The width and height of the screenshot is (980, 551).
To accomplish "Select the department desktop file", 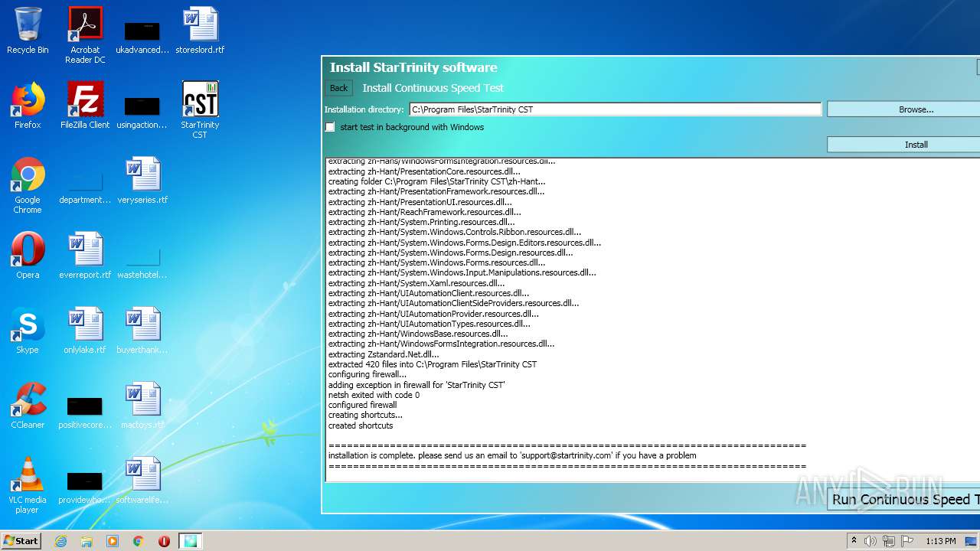I will click(85, 187).
